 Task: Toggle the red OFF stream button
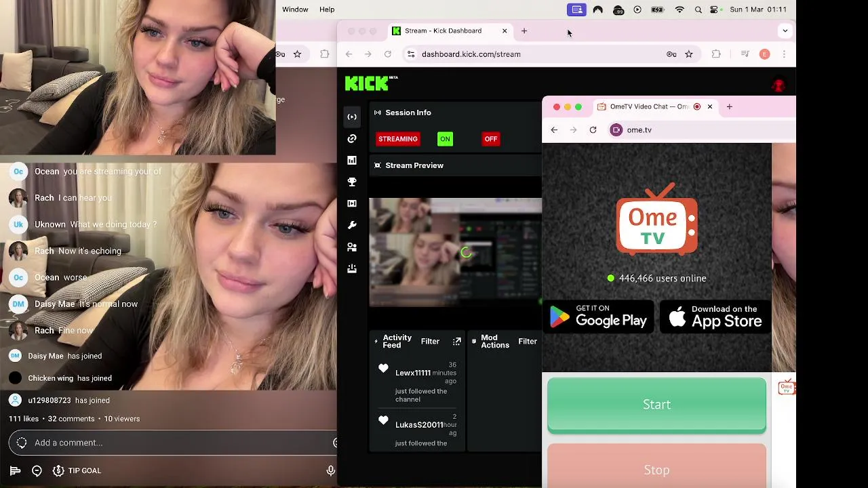pos(491,139)
